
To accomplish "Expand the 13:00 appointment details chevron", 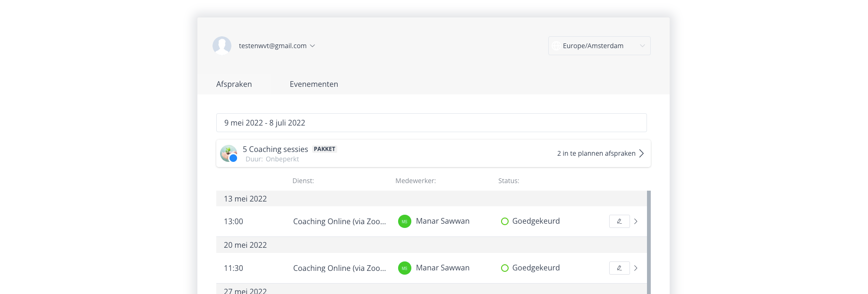I will pos(636,221).
